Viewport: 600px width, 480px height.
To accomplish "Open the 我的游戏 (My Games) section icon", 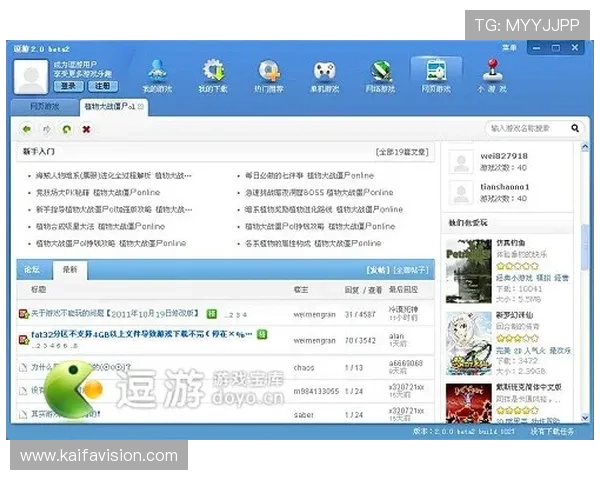I will pyautogui.click(x=157, y=76).
